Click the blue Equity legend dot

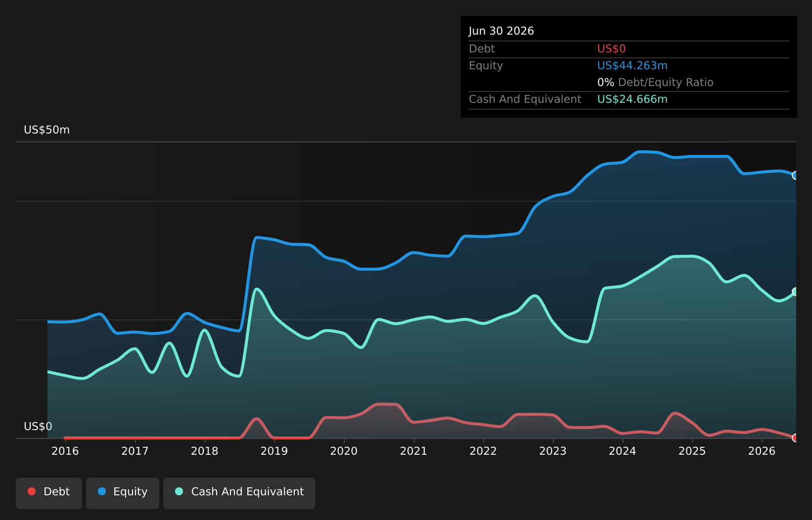tap(102, 491)
